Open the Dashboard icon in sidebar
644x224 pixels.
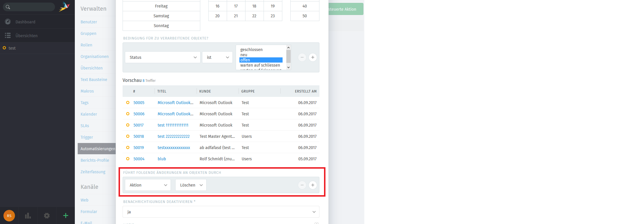point(8,22)
